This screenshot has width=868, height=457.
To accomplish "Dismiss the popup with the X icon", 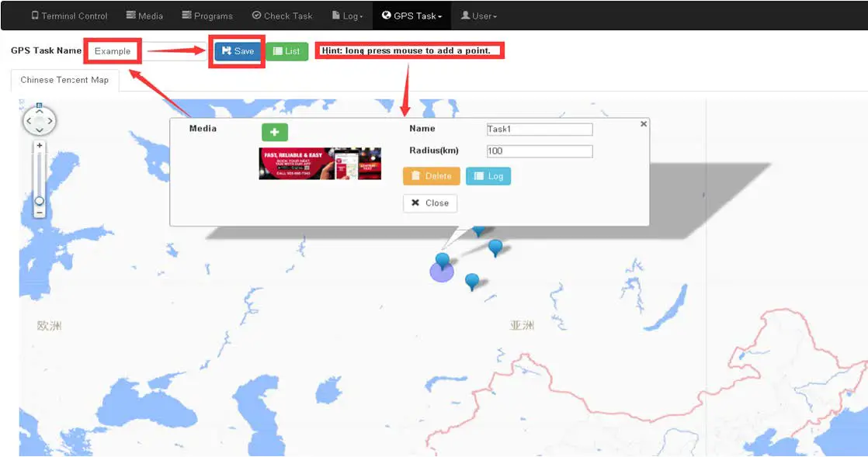I will (x=644, y=124).
